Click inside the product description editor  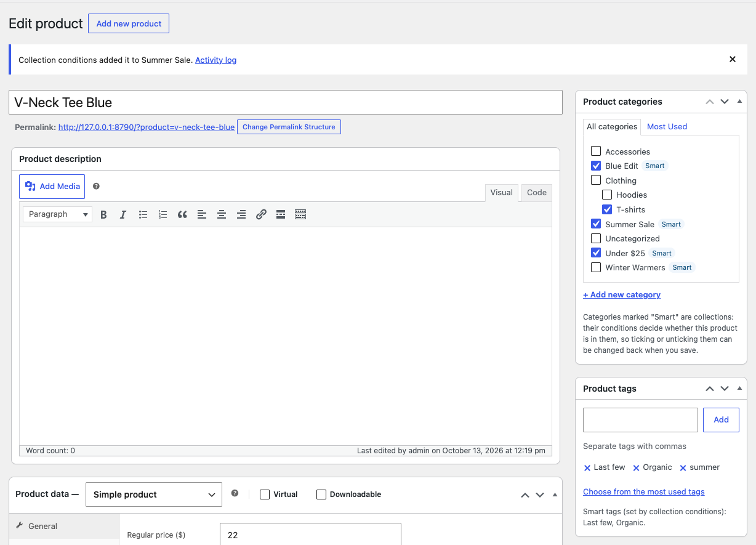pyautogui.click(x=286, y=336)
